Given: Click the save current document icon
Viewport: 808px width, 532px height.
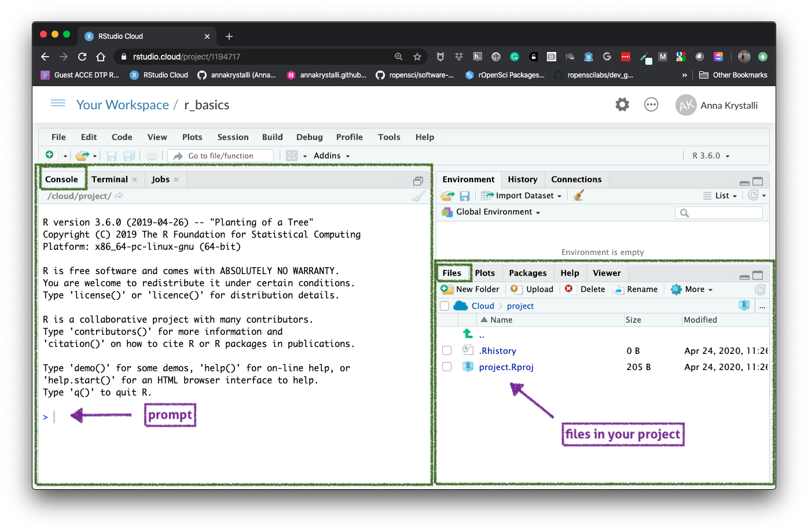Looking at the screenshot, I should [112, 156].
